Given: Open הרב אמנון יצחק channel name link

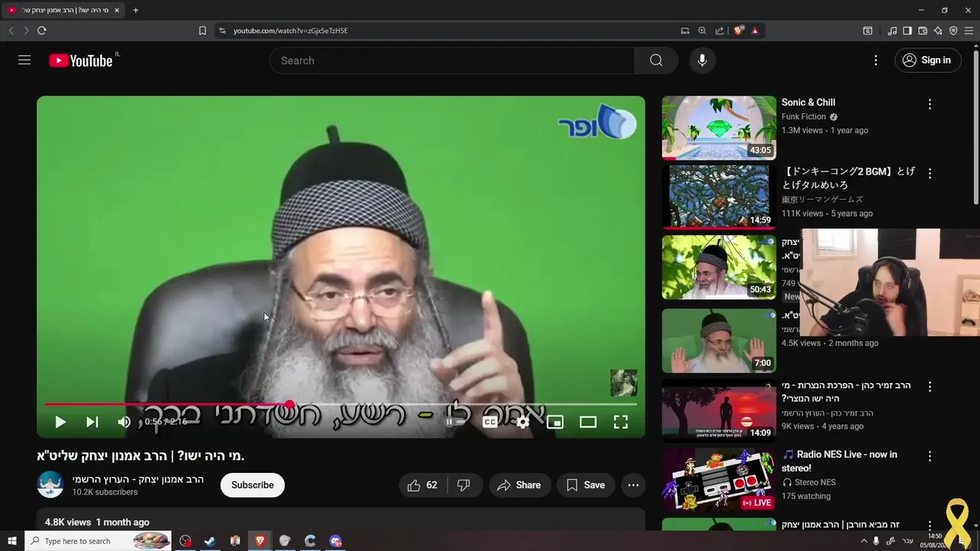Looking at the screenshot, I should (x=138, y=479).
